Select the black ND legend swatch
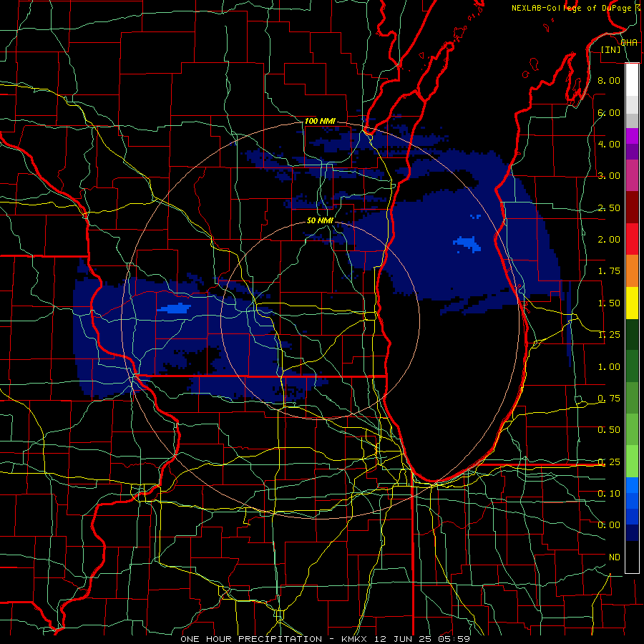The height and width of the screenshot is (644, 644). click(x=632, y=557)
